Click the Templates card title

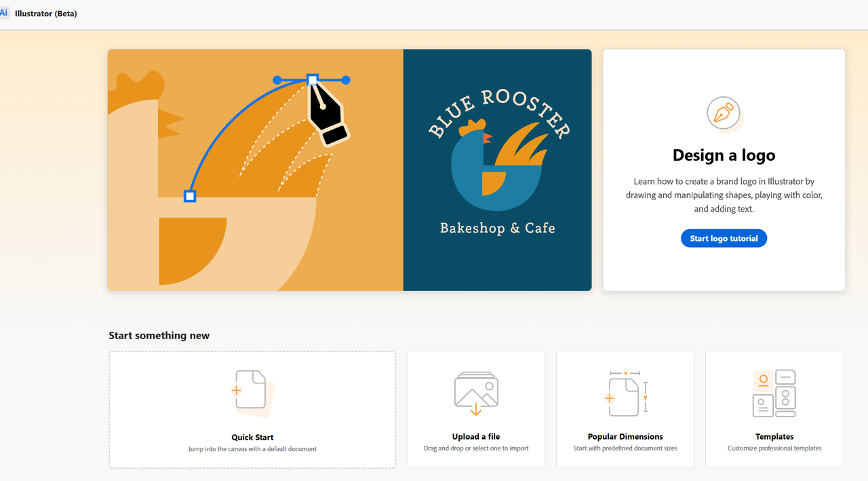coord(774,437)
